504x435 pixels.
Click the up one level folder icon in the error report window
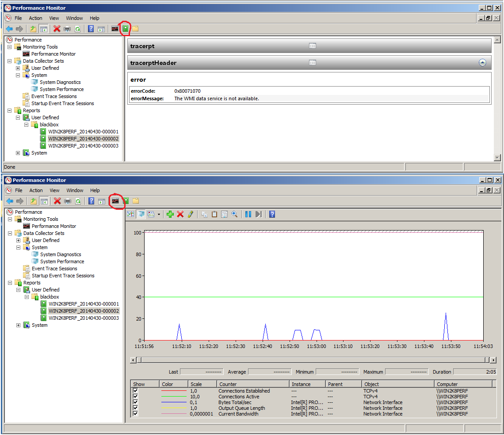(x=33, y=29)
